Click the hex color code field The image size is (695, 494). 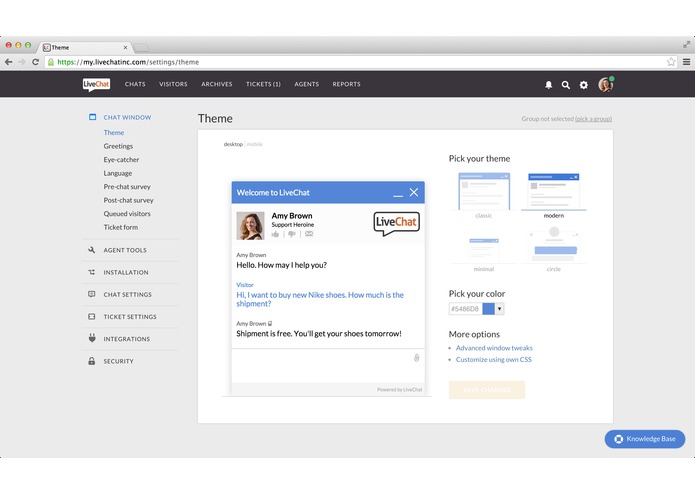pyautogui.click(x=465, y=309)
